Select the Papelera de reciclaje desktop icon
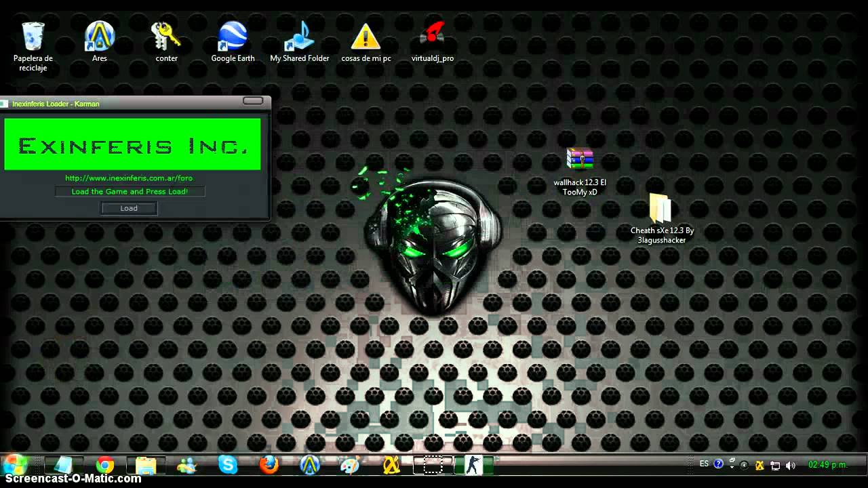This screenshot has width=868, height=488. click(33, 46)
